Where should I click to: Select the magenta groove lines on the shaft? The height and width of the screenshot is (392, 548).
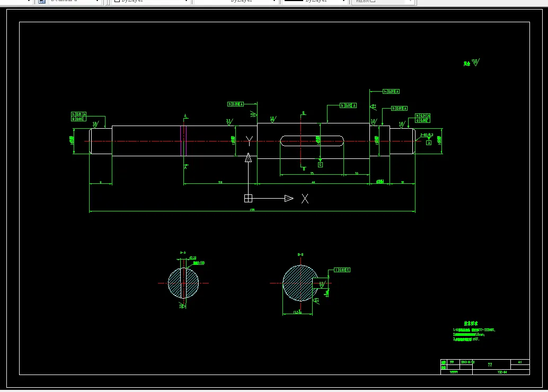(x=183, y=141)
